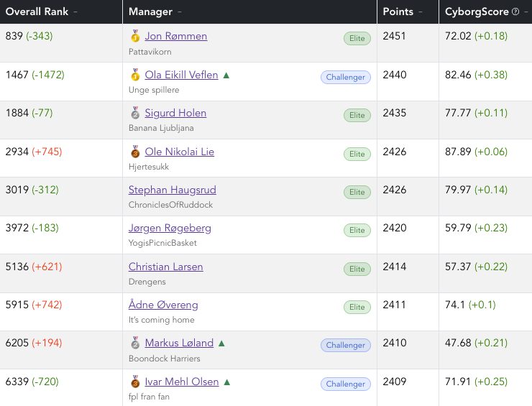Click overall rank 5136 (+621)

34,267
